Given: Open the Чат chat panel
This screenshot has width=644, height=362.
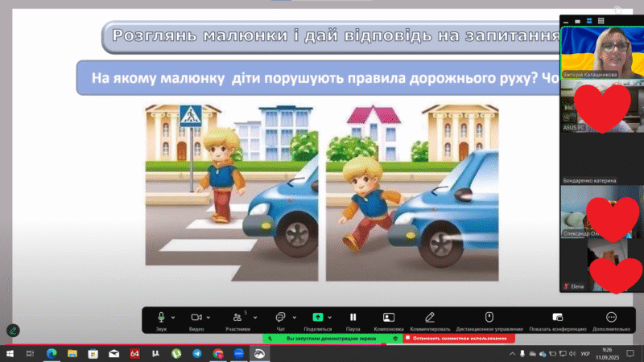Looking at the screenshot, I should 280,318.
